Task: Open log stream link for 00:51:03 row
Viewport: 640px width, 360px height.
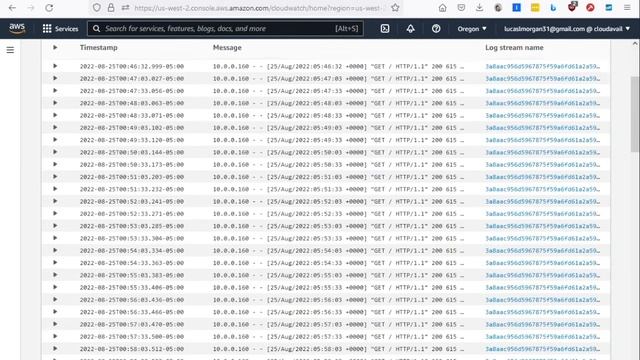Action: coord(542,177)
